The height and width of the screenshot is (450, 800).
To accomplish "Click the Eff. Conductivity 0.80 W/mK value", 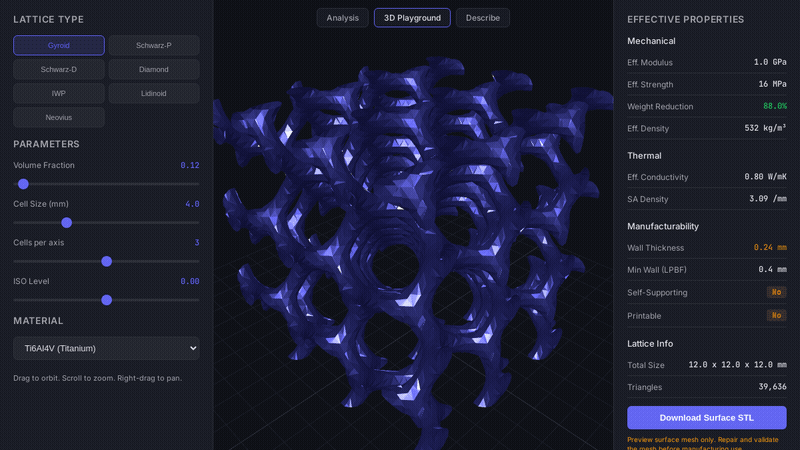I will pyautogui.click(x=765, y=177).
